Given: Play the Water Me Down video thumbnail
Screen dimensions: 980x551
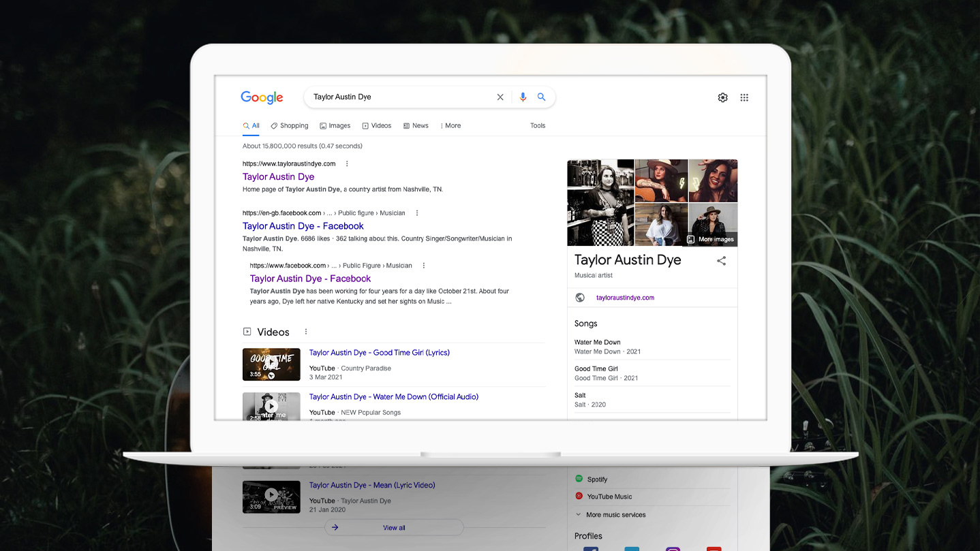Looking at the screenshot, I should [271, 406].
